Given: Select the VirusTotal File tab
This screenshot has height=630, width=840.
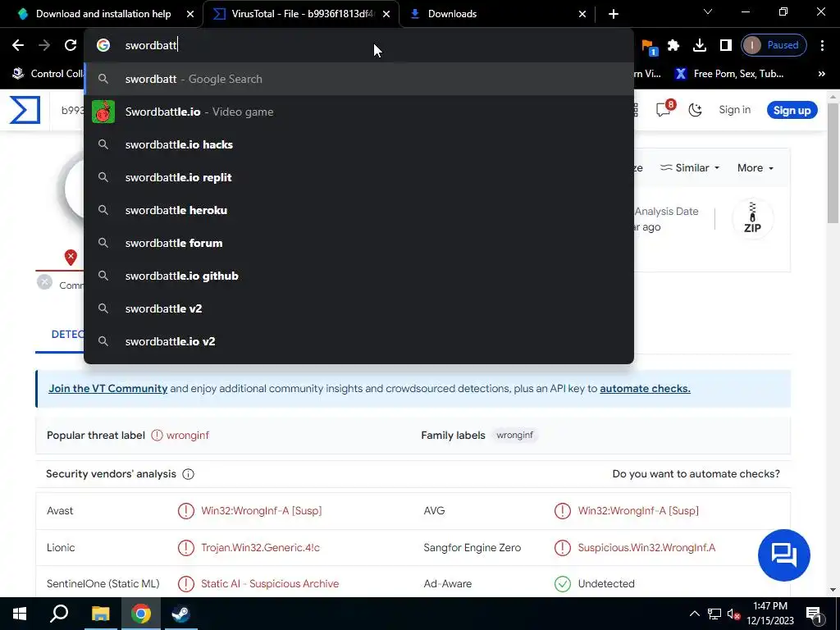Looking at the screenshot, I should (302, 14).
